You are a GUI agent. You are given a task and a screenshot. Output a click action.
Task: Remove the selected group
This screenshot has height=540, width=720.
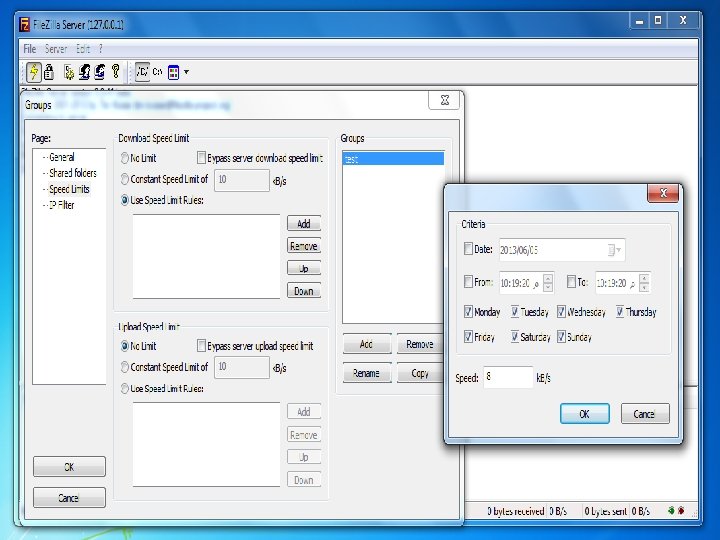tap(419, 344)
